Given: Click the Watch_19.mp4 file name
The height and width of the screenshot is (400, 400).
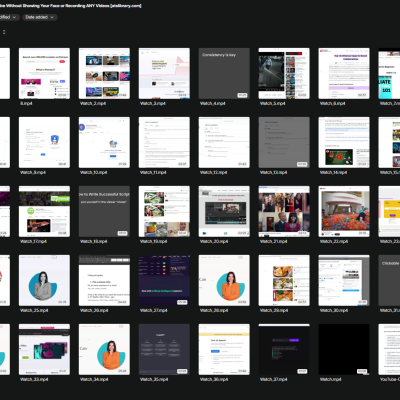Looking at the screenshot, I should coord(153,241).
